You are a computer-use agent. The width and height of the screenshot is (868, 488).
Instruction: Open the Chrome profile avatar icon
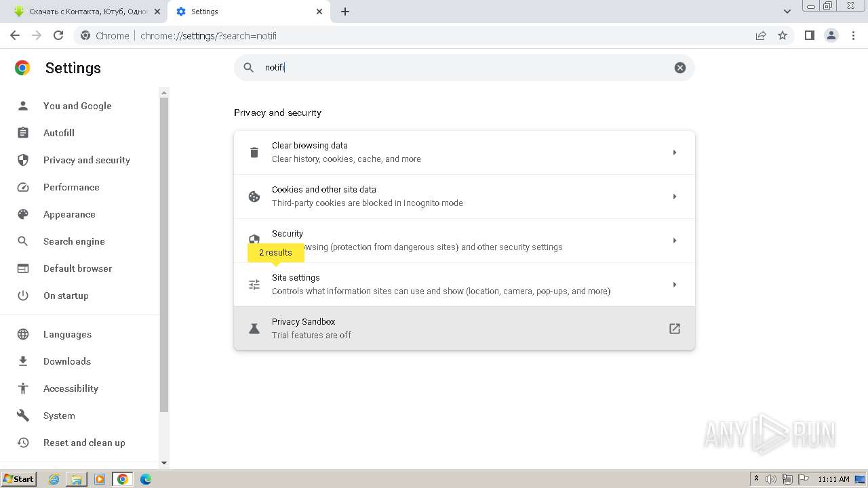click(x=831, y=35)
